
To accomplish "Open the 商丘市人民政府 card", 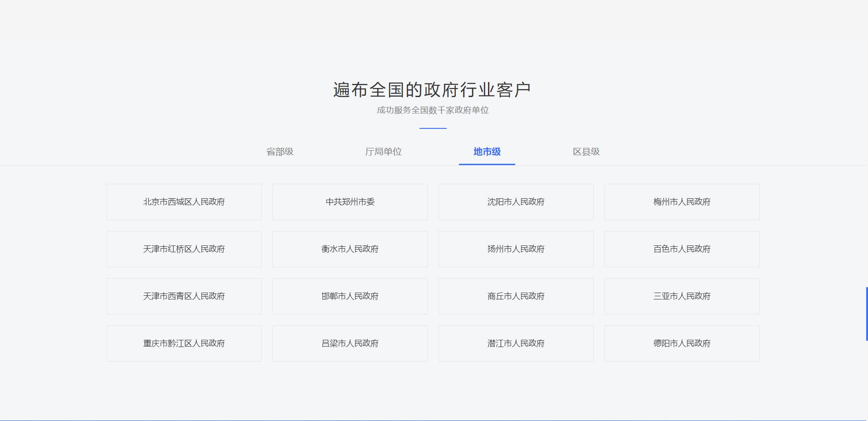I will (x=516, y=296).
